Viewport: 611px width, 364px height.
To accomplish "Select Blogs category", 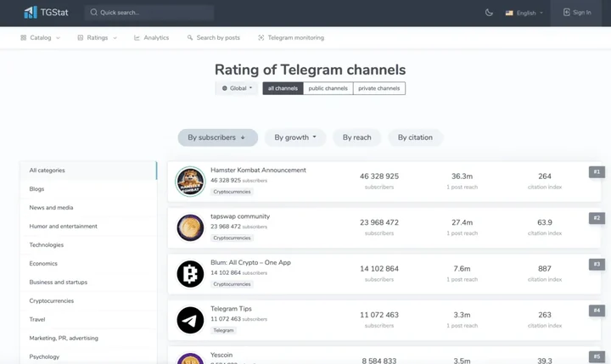I will coord(88,189).
